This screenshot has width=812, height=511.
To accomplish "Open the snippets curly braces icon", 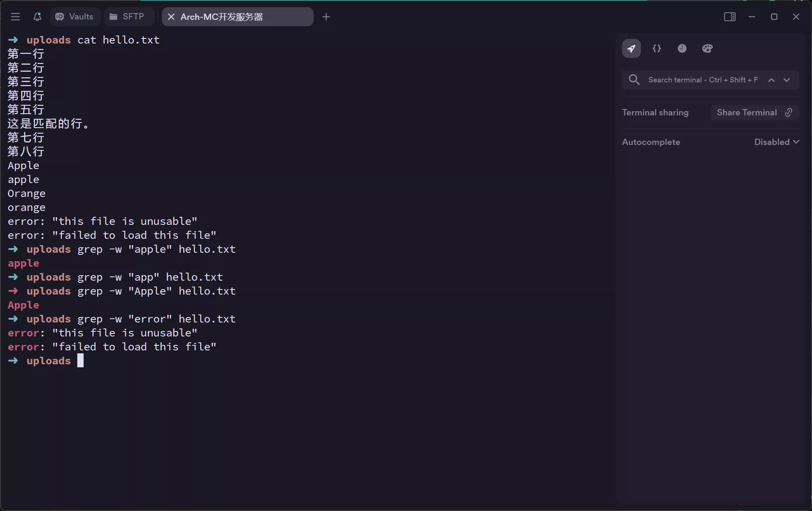I will point(657,49).
